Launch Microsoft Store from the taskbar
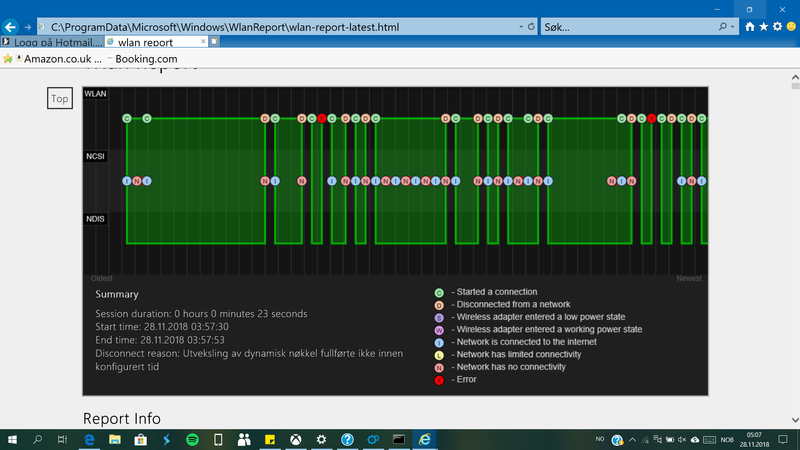Screen dimensions: 800x450 [140, 439]
